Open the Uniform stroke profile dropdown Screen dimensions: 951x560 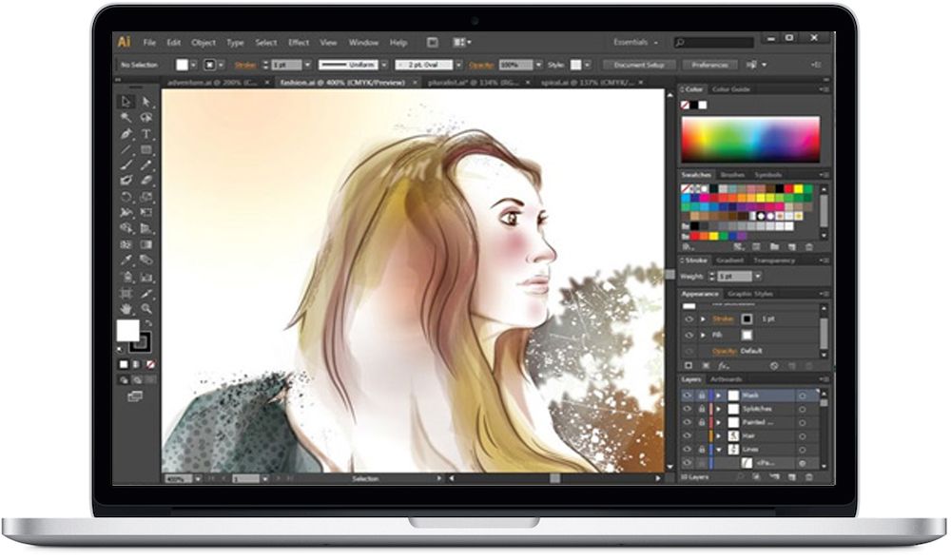(348, 65)
